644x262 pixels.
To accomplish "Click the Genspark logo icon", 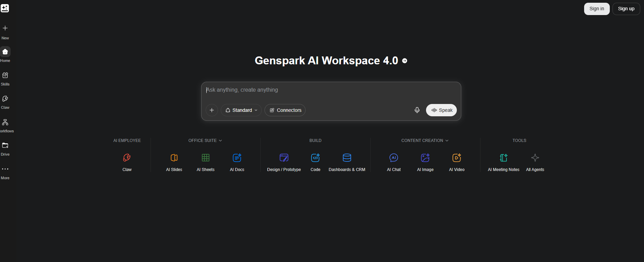I will point(5,8).
